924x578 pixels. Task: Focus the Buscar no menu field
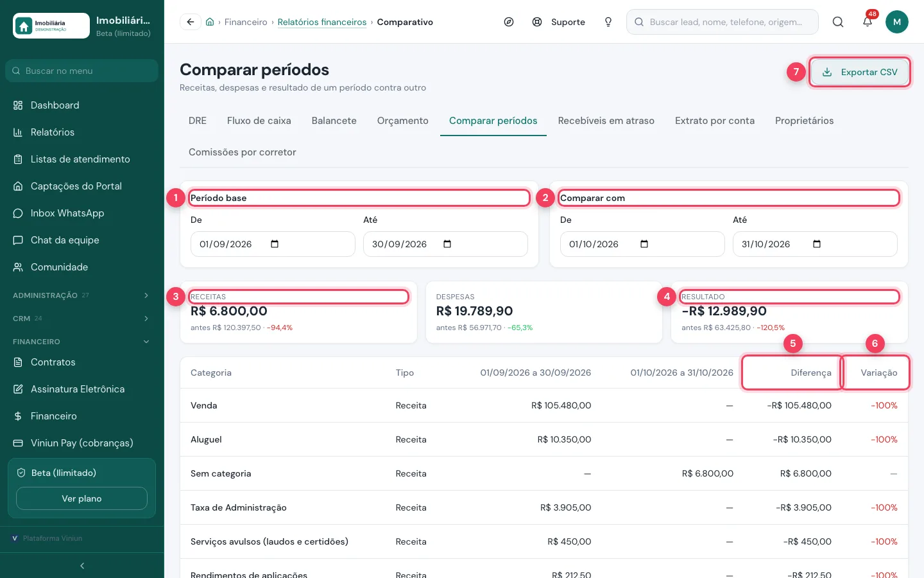point(81,71)
